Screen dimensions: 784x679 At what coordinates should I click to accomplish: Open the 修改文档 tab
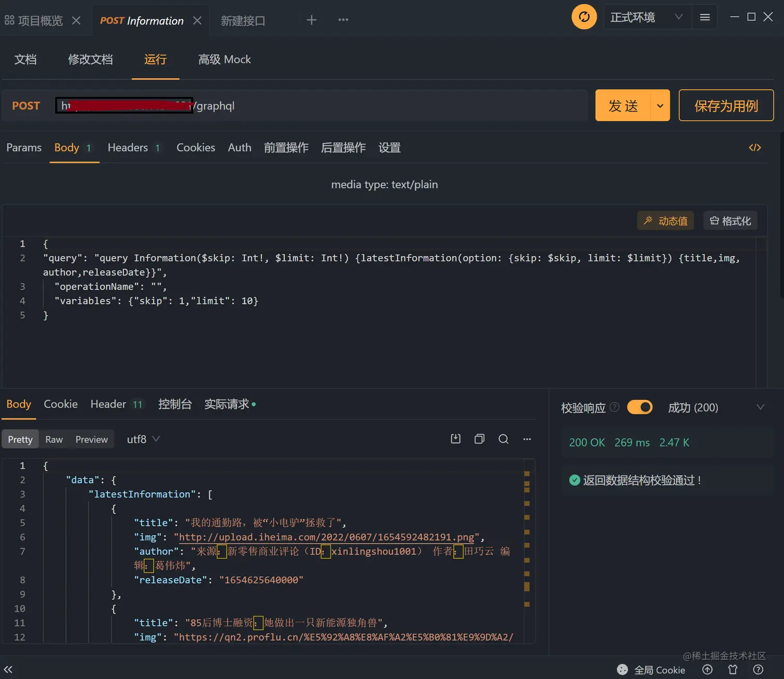pyautogui.click(x=90, y=60)
